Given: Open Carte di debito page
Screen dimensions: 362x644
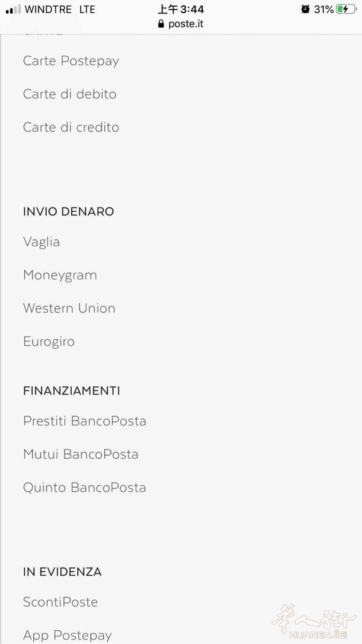Looking at the screenshot, I should (69, 94).
